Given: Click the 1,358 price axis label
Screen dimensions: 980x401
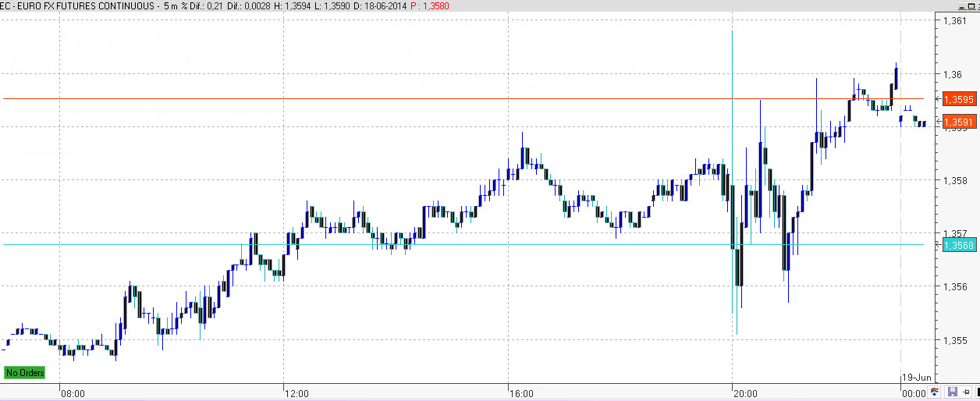Looking at the screenshot, I should click(954, 181).
